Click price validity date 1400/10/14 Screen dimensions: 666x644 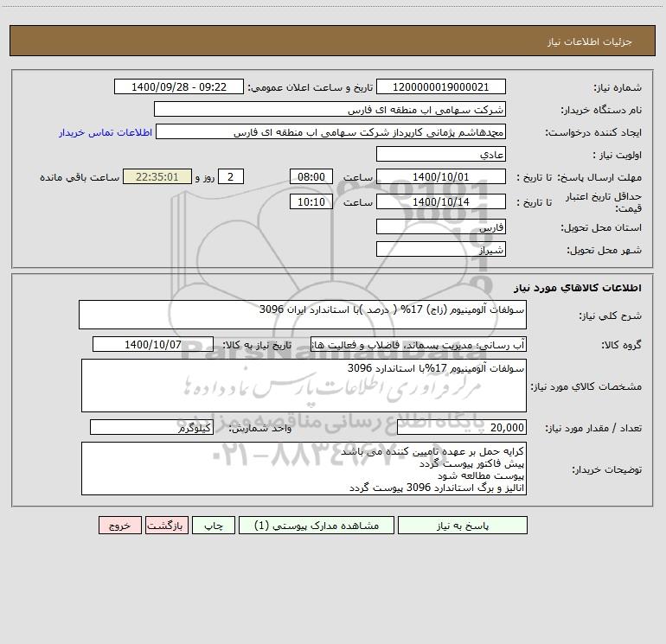441,201
